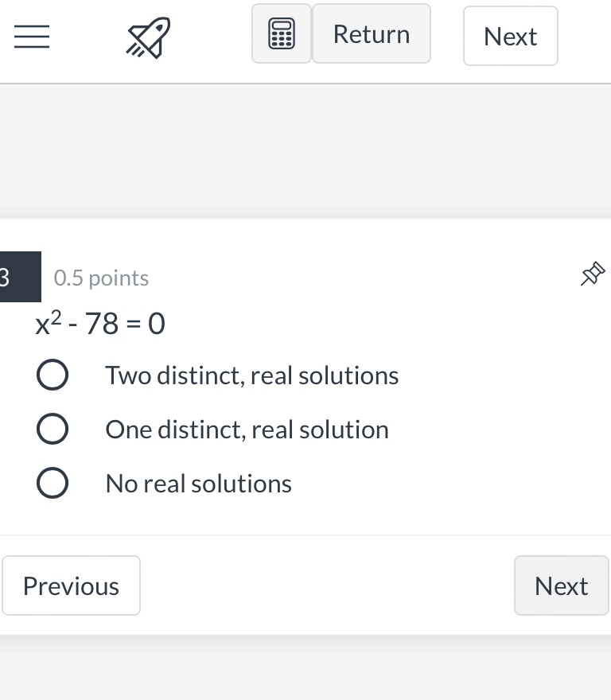Click the No real solutions answer text

[x=198, y=483]
